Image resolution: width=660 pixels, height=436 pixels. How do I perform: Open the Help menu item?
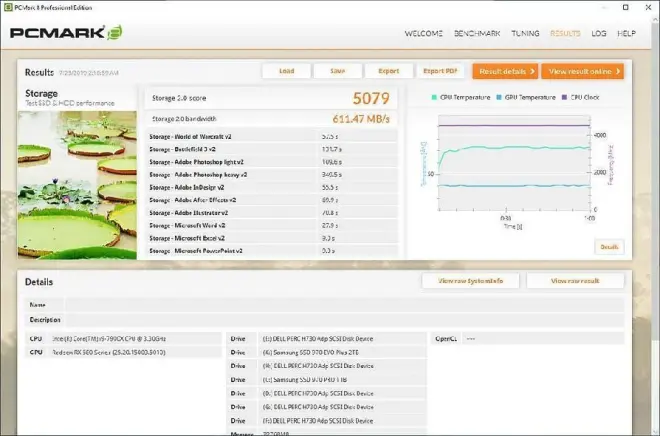[626, 33]
